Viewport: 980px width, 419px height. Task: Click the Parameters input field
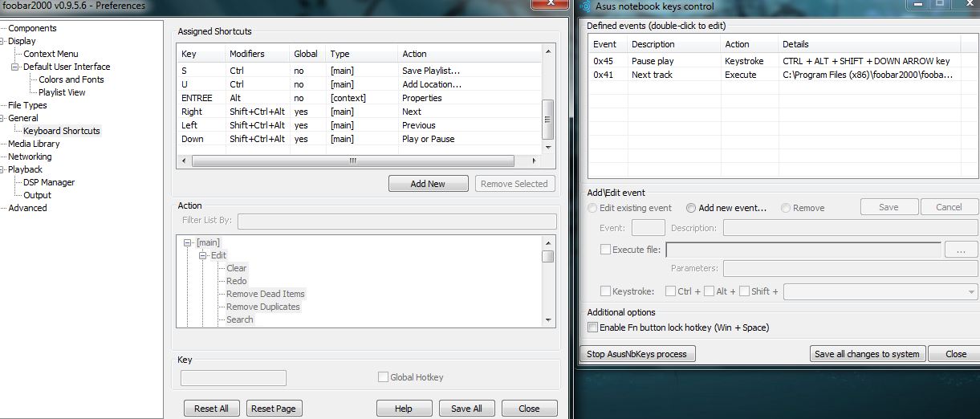tap(850, 268)
